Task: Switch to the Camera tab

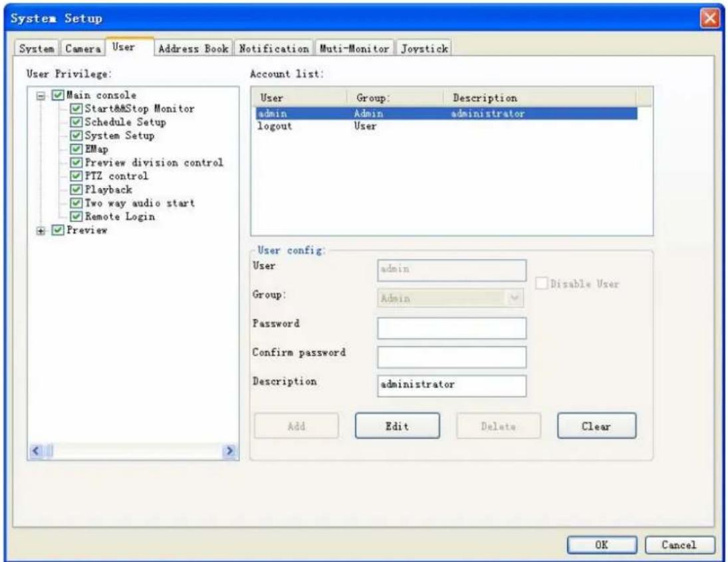Action: tap(83, 48)
